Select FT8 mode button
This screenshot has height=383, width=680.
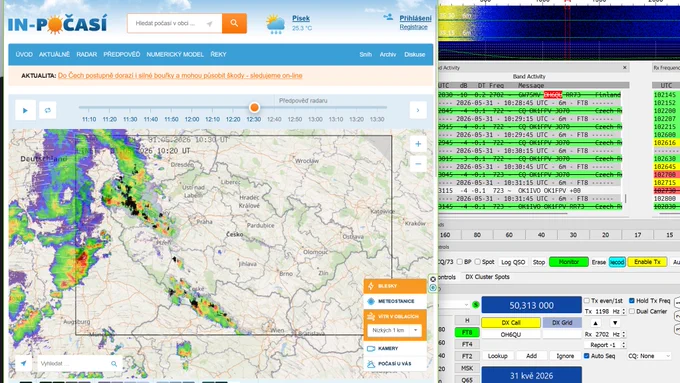coord(467,333)
